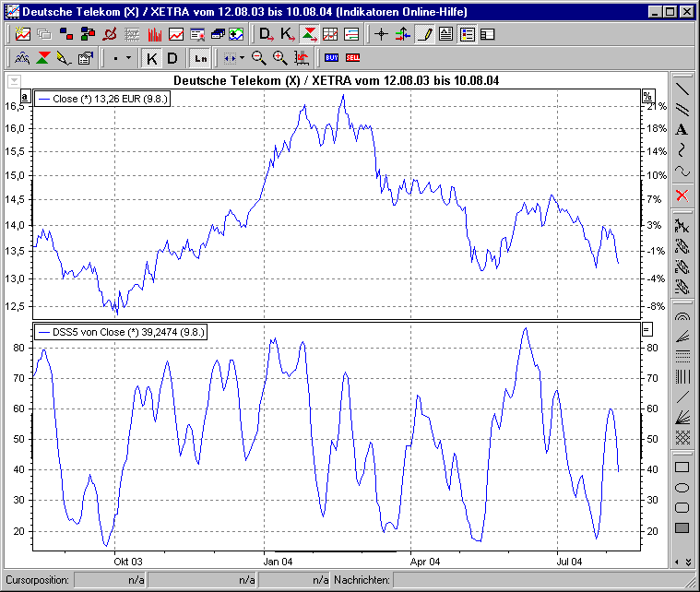Toggle the K chart mode button

[x=152, y=58]
